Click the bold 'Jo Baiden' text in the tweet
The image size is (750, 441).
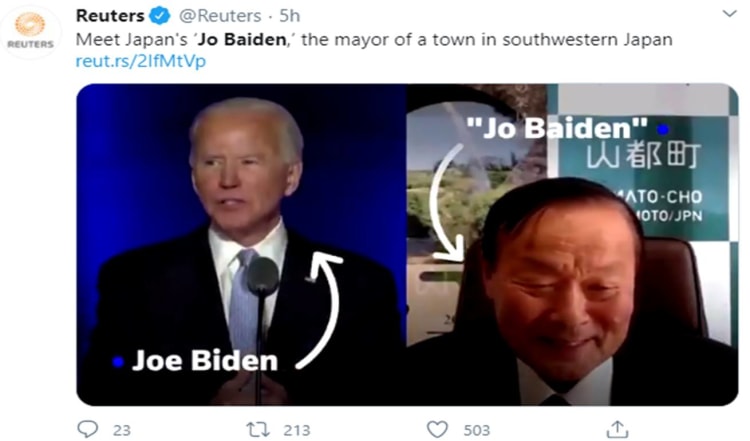click(x=242, y=39)
